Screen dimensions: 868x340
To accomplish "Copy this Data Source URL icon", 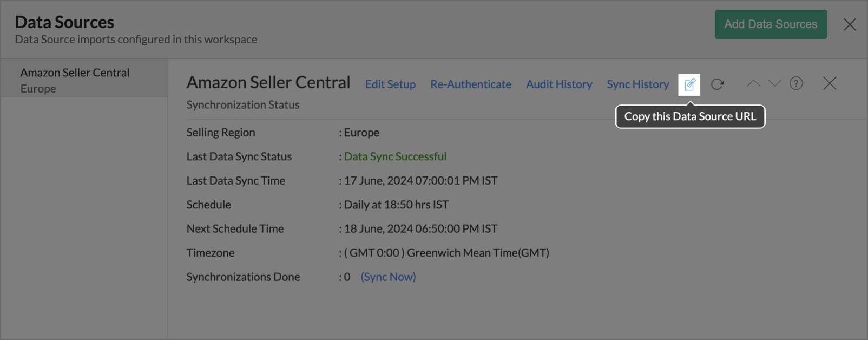I will (689, 84).
